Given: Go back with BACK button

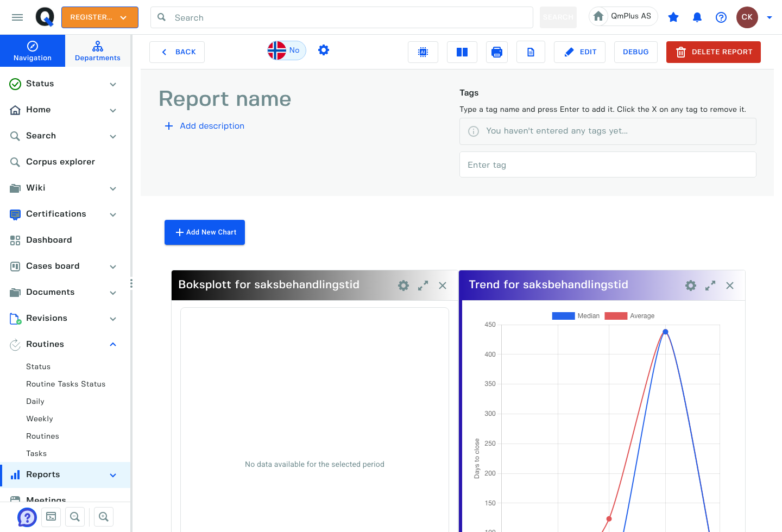Looking at the screenshot, I should 177,52.
